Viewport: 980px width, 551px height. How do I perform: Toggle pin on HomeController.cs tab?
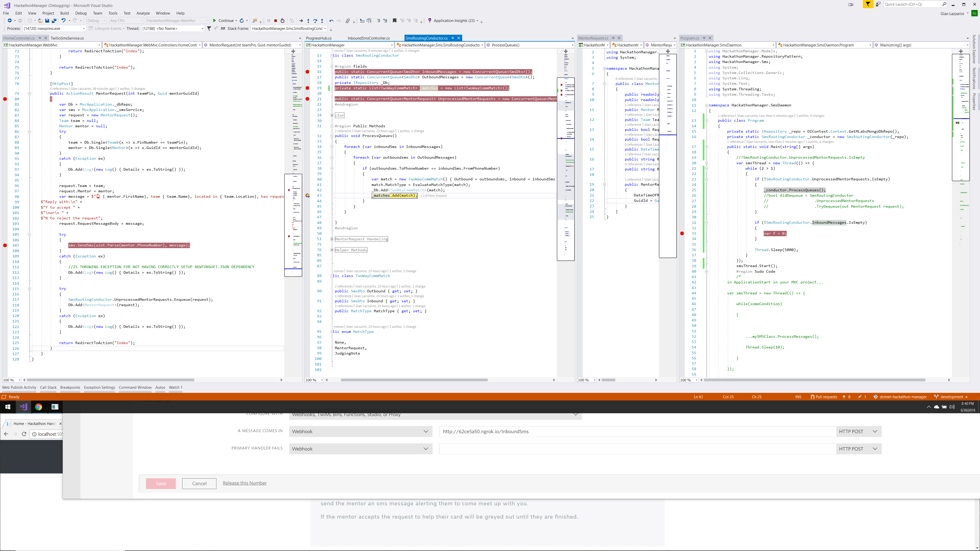40,38
